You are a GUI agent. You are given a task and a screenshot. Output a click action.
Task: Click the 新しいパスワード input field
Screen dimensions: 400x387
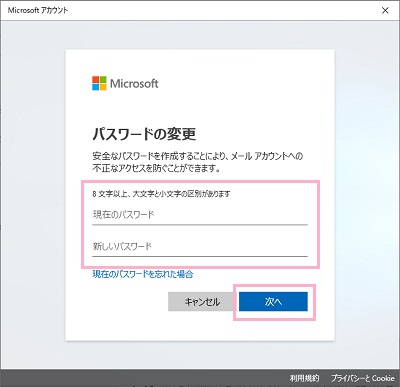click(200, 247)
